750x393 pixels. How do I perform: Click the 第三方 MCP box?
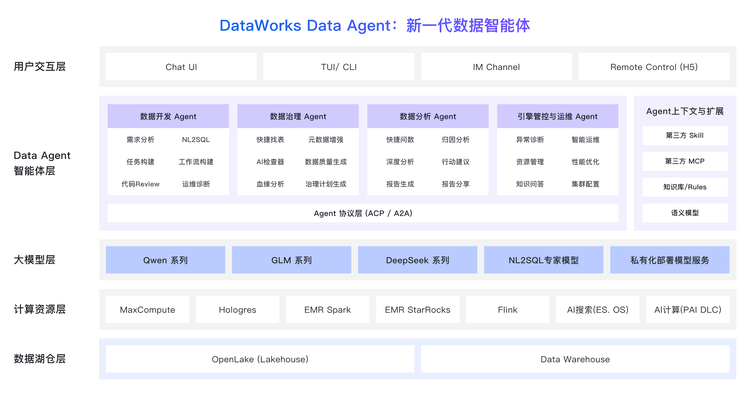684,161
